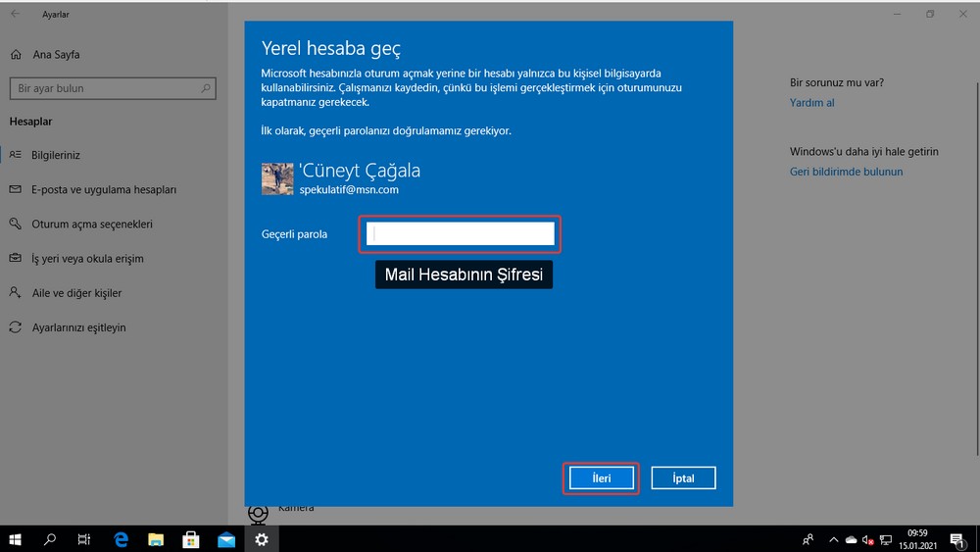Viewport: 980px width, 552px height.
Task: Show hidden system tray icons
Action: coord(833,538)
